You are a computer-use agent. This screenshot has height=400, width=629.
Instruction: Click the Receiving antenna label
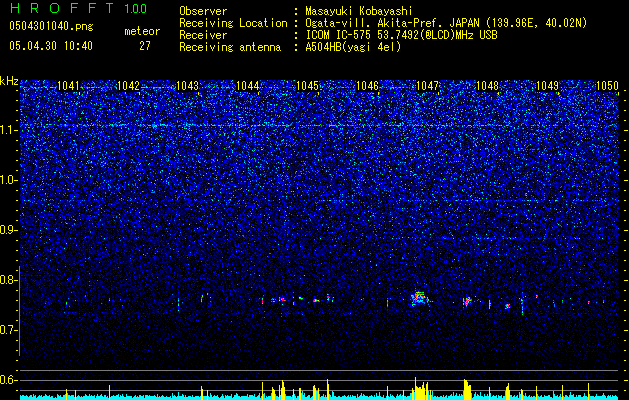click(230, 47)
